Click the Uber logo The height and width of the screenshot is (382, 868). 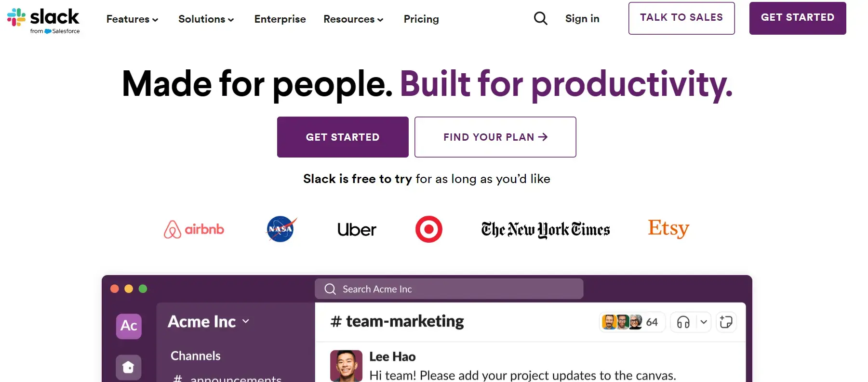click(356, 229)
